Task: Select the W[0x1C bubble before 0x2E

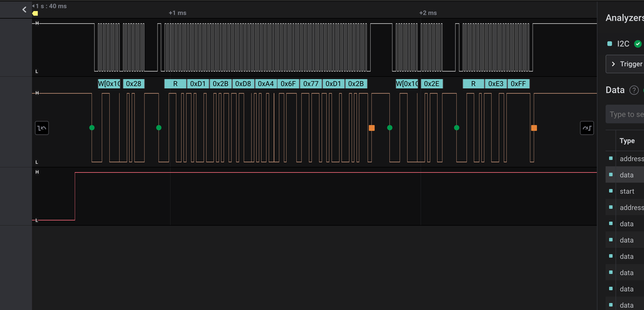Action: tap(407, 84)
